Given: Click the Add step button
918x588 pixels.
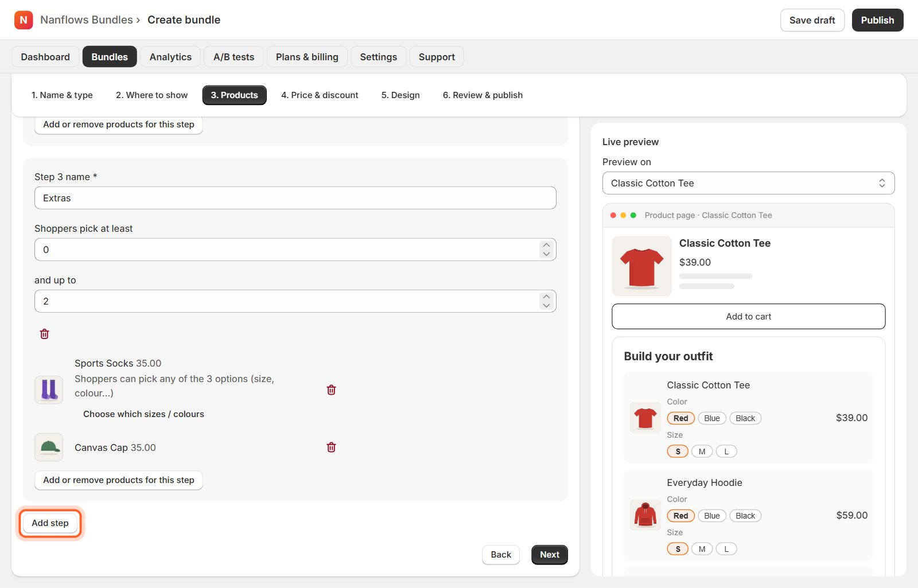Looking at the screenshot, I should [50, 523].
